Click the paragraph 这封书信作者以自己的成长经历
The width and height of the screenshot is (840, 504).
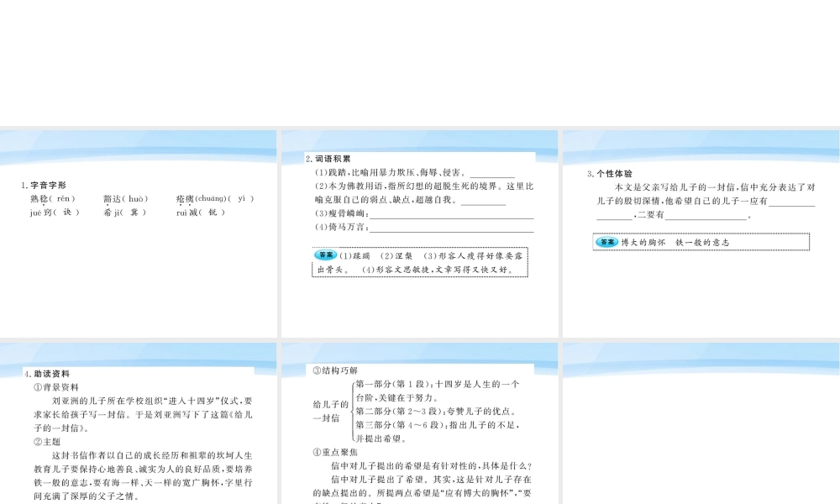point(143,475)
